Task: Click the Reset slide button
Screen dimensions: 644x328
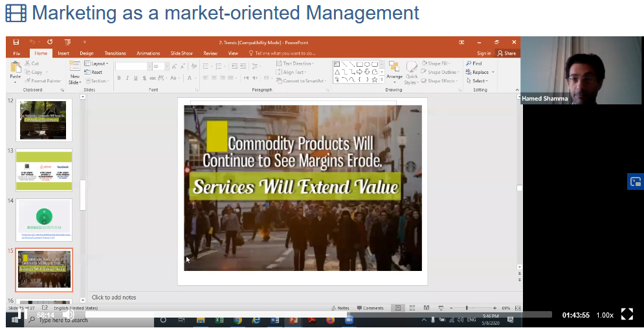Action: click(94, 72)
